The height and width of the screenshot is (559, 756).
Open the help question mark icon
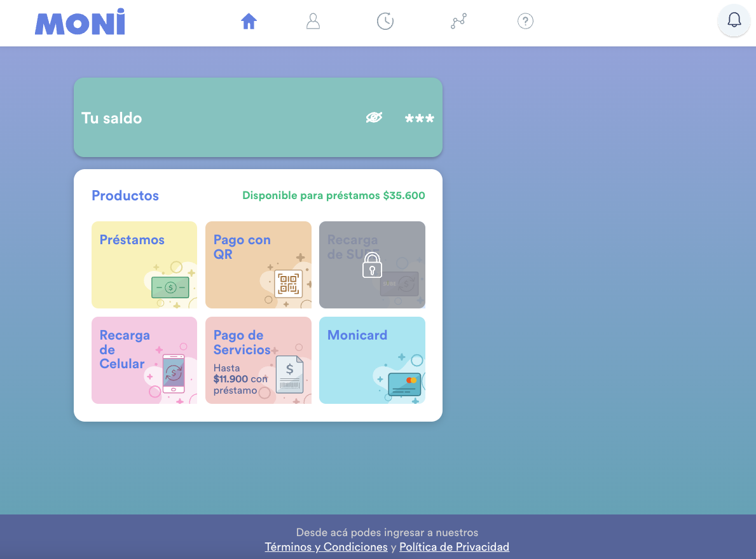[525, 21]
